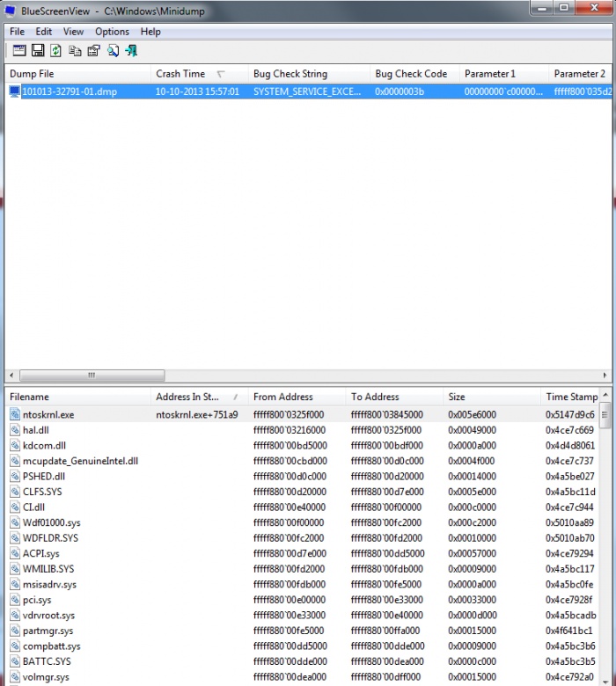Open the View menu
616x686 pixels.
73,32
